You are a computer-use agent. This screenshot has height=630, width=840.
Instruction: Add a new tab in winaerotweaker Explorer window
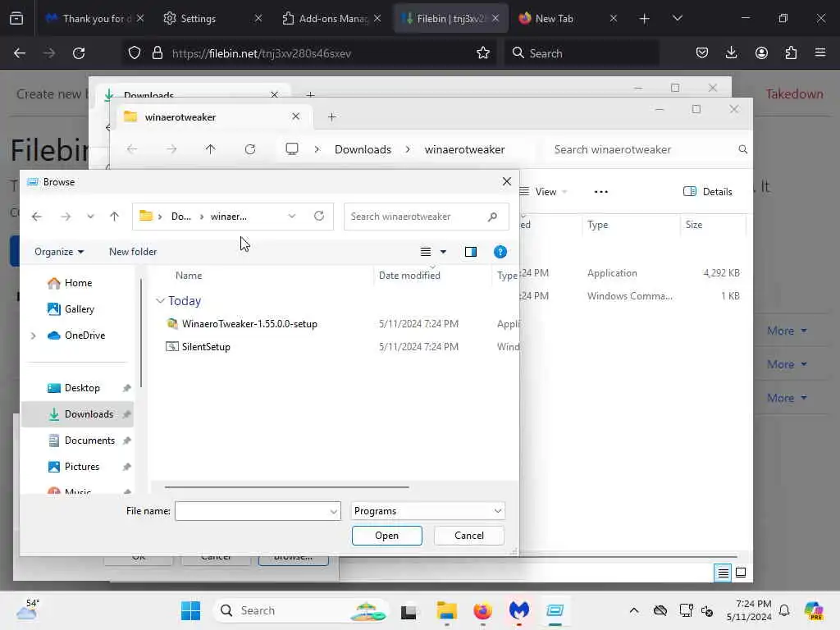pos(331,116)
